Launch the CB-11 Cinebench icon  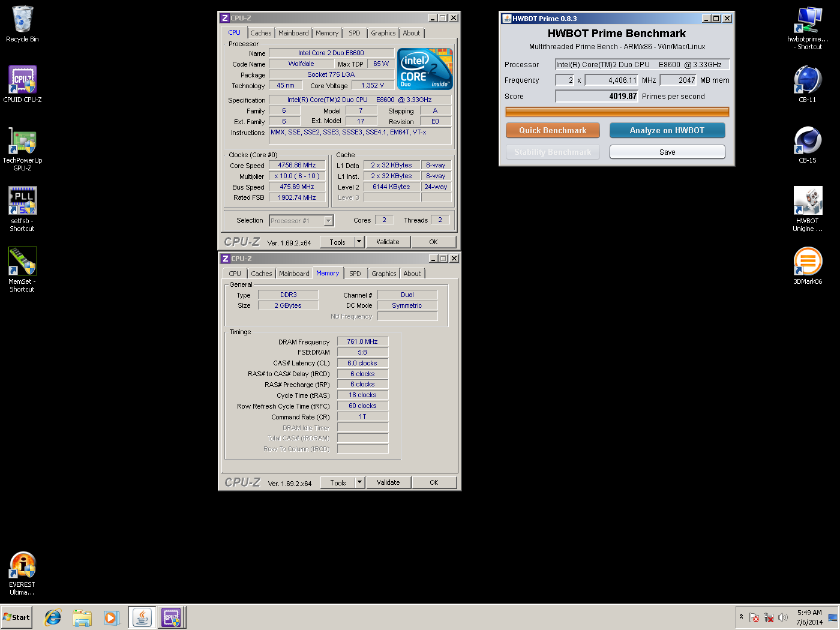[808, 84]
